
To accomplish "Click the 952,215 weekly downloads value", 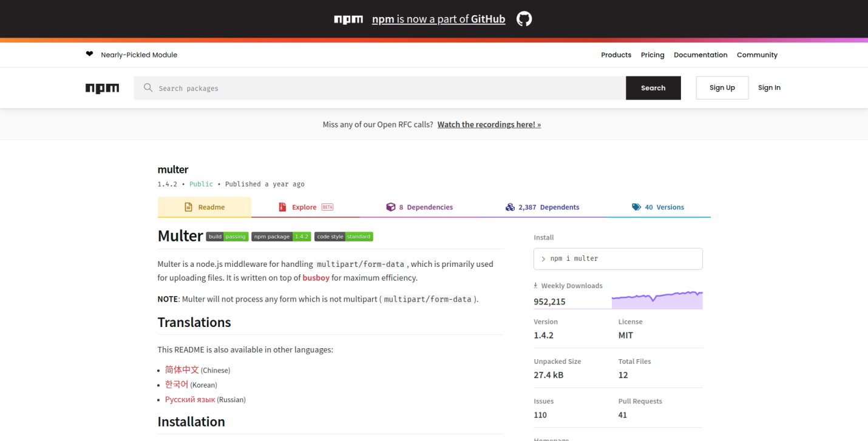I will (549, 301).
